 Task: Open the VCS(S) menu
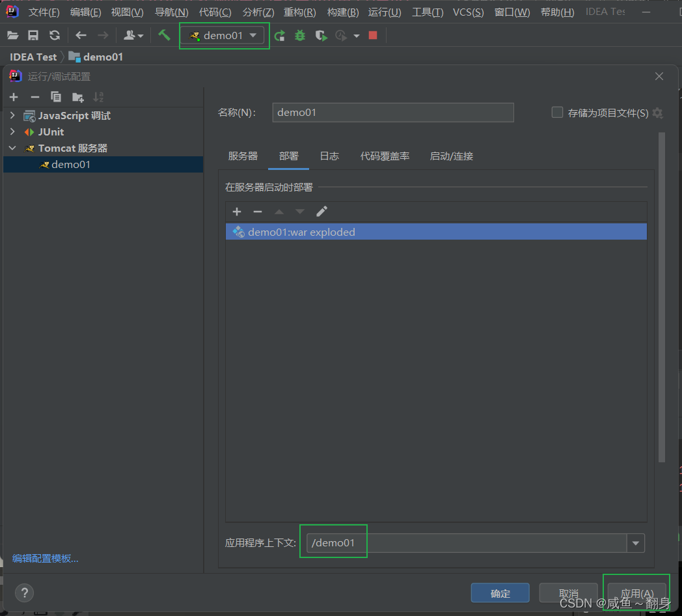coord(468,12)
